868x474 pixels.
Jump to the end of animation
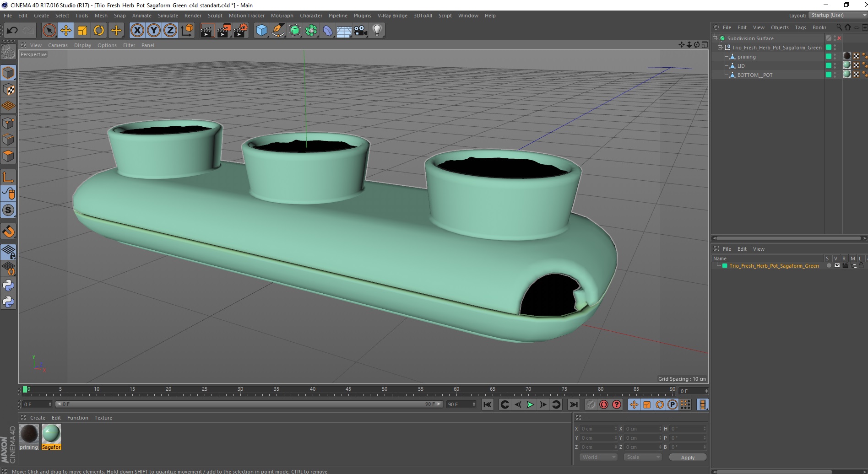coord(573,404)
